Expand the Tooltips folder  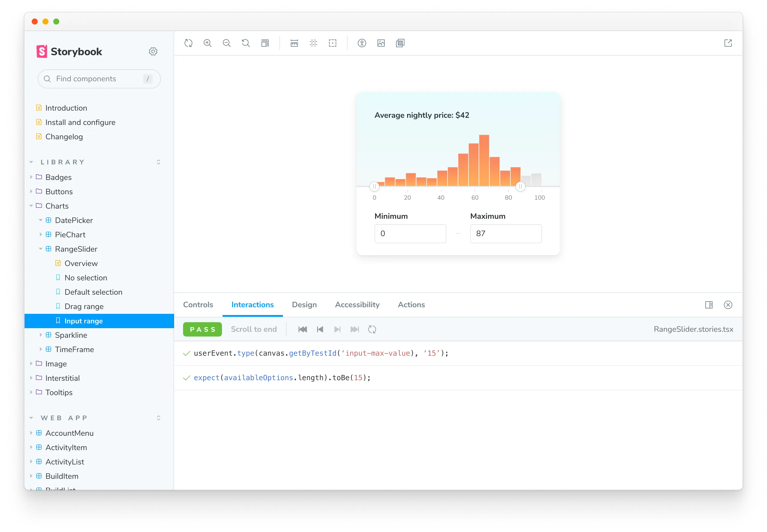31,392
